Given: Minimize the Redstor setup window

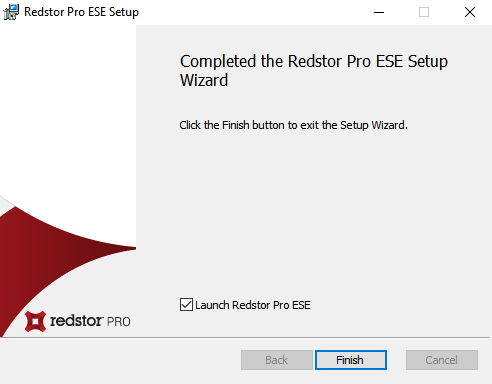Looking at the screenshot, I should 379,12.
